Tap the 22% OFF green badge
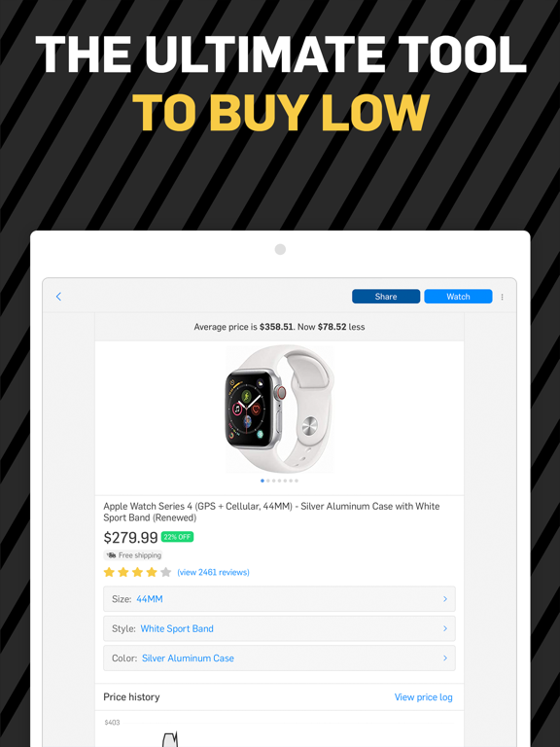 pyautogui.click(x=177, y=537)
